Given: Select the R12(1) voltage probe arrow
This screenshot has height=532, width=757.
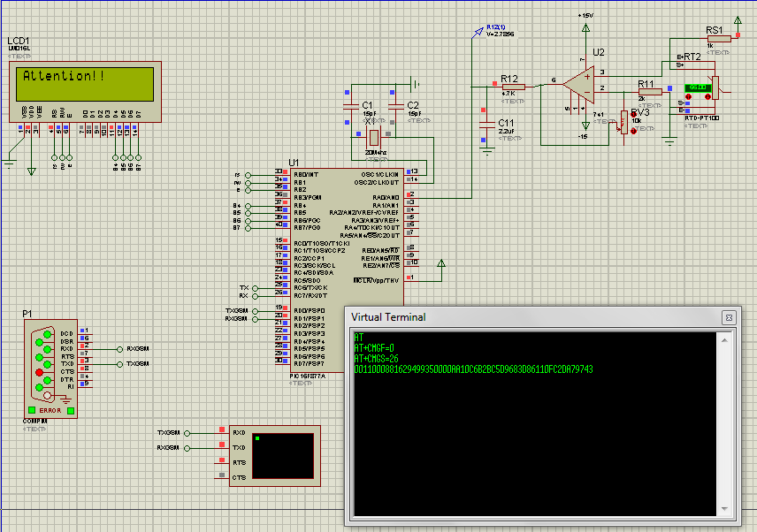Looking at the screenshot, I should (x=479, y=32).
